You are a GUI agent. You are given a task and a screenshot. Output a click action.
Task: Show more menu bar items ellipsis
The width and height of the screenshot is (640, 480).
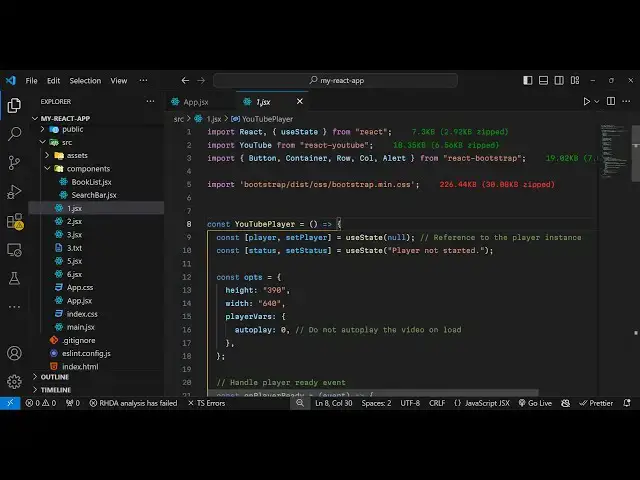coord(143,80)
